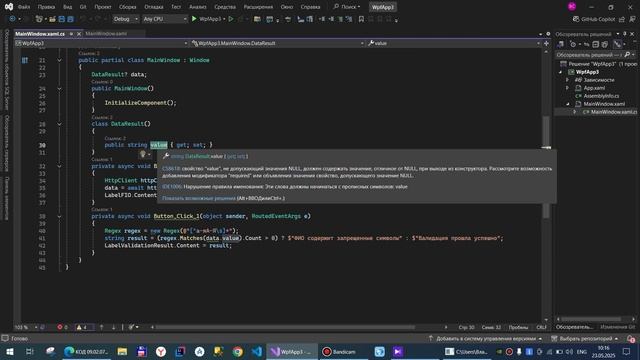Collapse the MainWindow class code region
640x360 pixels.
(x=59, y=60)
